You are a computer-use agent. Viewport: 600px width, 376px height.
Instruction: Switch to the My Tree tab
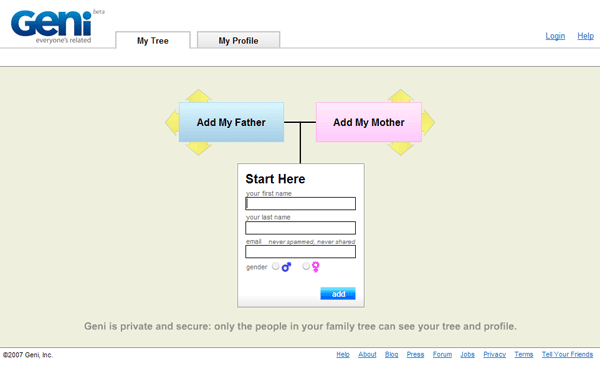(x=153, y=40)
